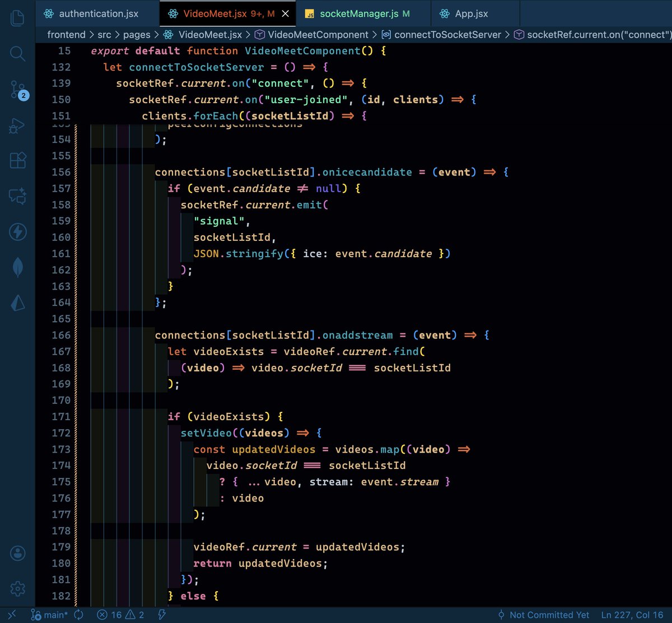Click line number 182 in the gutter
The height and width of the screenshot is (623, 672).
click(61, 596)
